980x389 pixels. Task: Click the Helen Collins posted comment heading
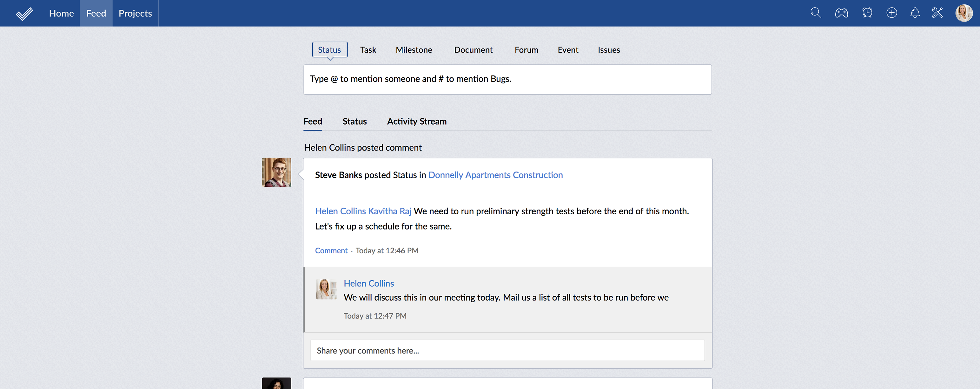point(362,147)
